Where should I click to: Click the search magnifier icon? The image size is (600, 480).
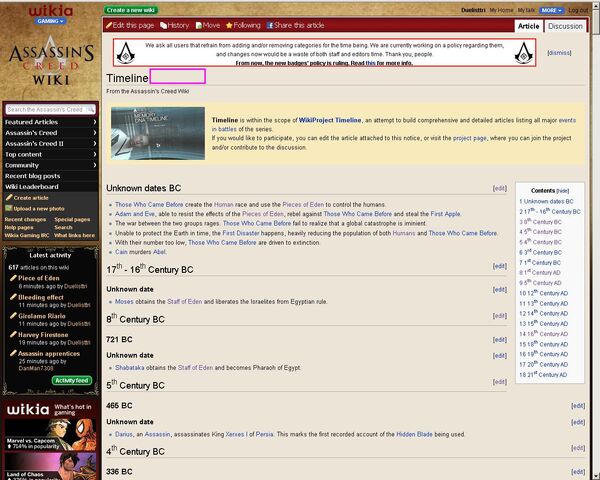tap(90, 110)
